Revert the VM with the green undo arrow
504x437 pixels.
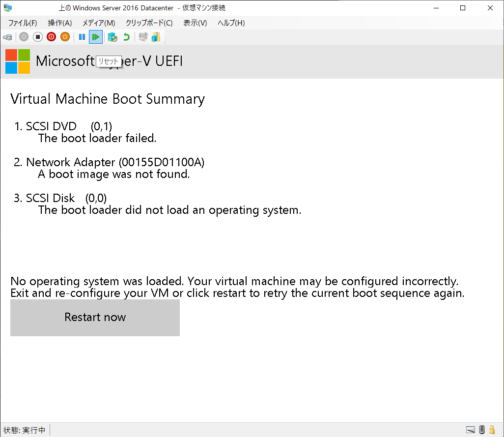pyautogui.click(x=126, y=37)
